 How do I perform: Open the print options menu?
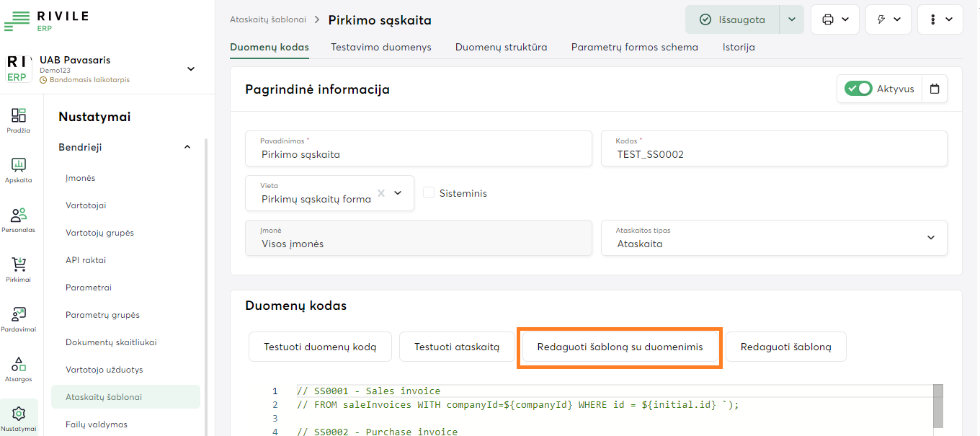pos(834,19)
